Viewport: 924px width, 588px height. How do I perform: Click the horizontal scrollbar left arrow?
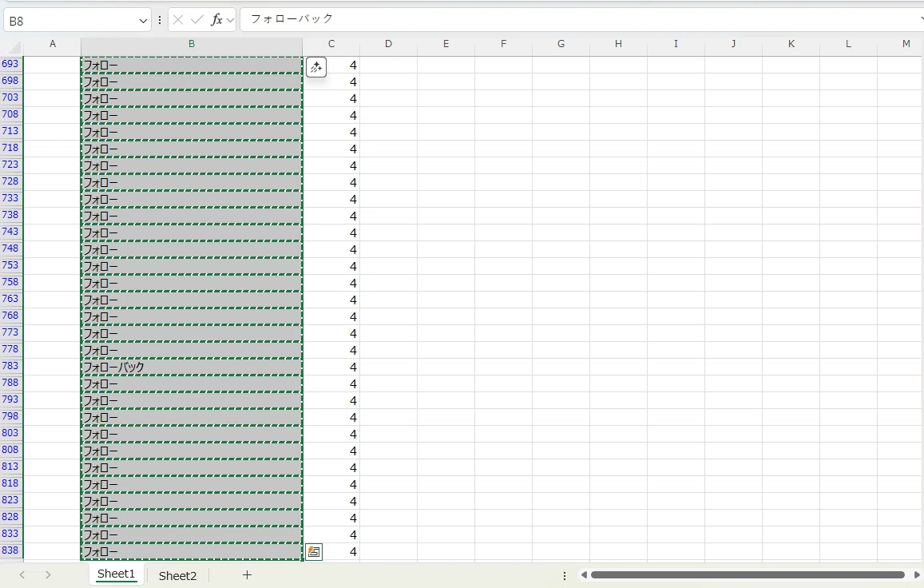[584, 574]
